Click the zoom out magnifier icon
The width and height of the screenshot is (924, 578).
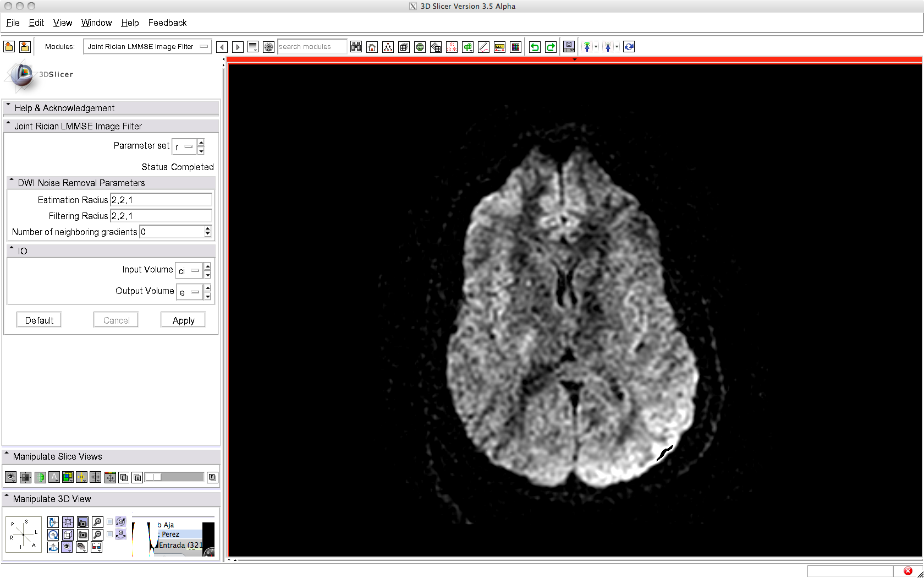coord(97,535)
